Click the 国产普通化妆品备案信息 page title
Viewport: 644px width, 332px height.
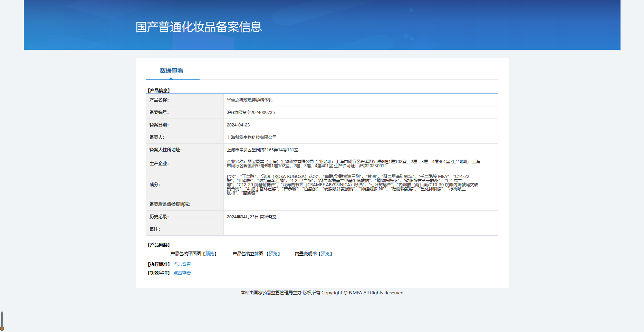coord(199,27)
